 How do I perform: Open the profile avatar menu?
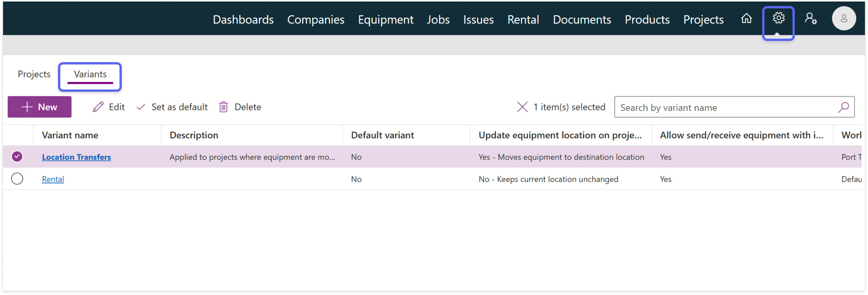pyautogui.click(x=844, y=18)
